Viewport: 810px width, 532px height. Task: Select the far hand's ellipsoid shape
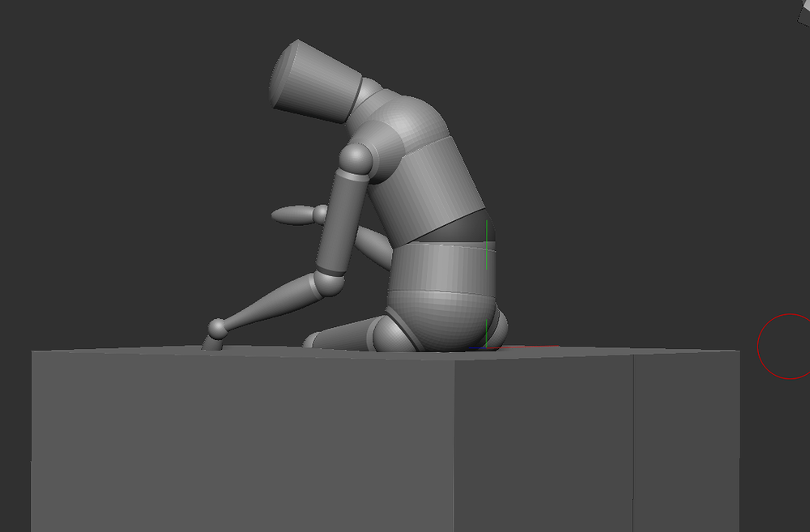pyautogui.click(x=292, y=215)
